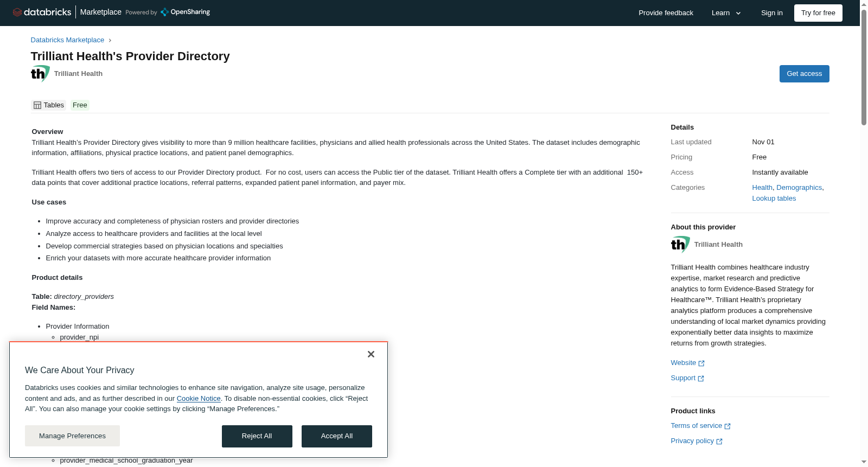
Task: Click the 'directory_providers' table name
Action: click(x=84, y=297)
